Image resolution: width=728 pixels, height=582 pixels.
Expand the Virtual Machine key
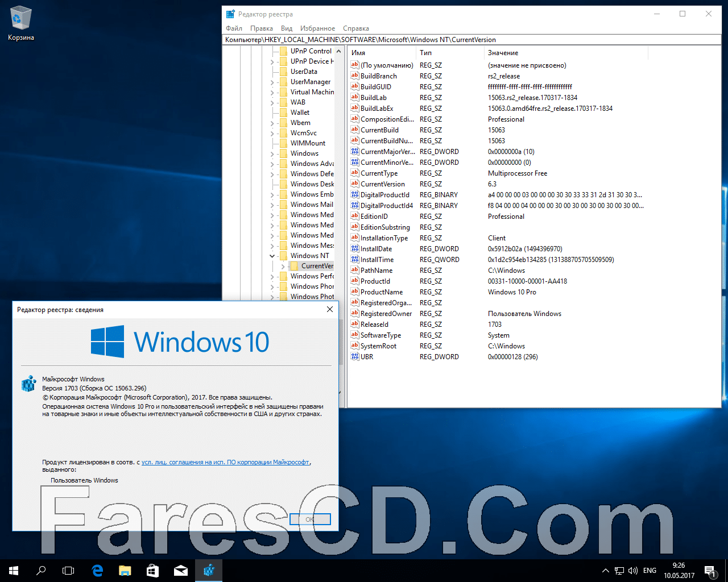click(272, 92)
